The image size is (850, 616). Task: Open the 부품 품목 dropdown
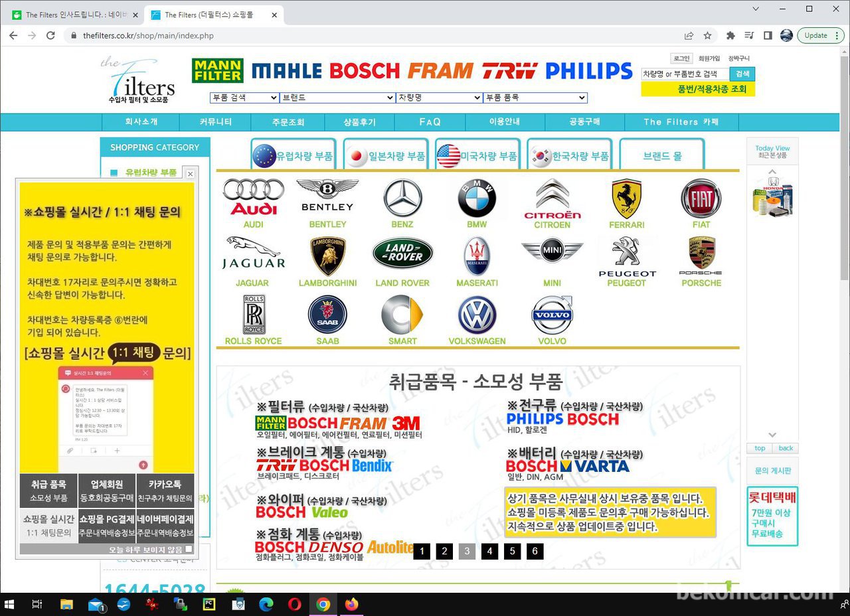click(x=535, y=98)
